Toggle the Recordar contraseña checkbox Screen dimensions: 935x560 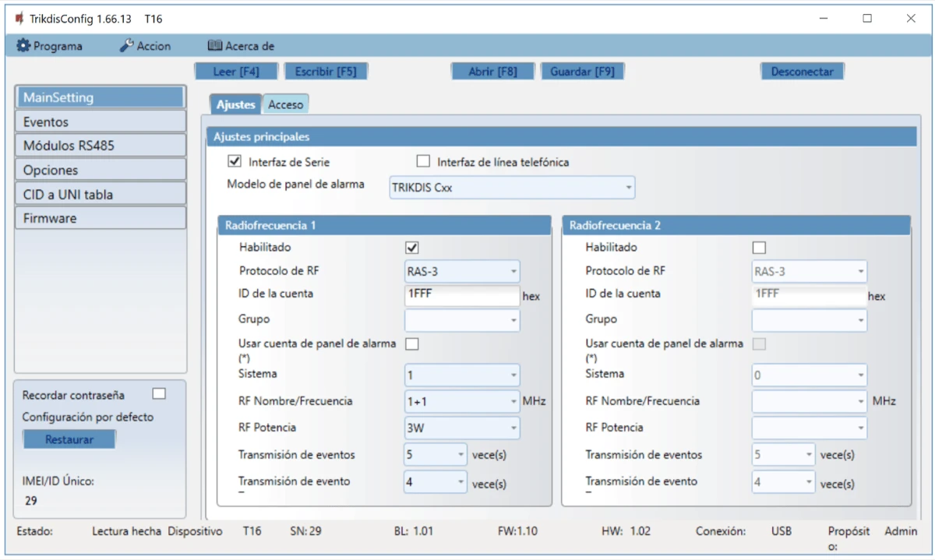(x=159, y=394)
